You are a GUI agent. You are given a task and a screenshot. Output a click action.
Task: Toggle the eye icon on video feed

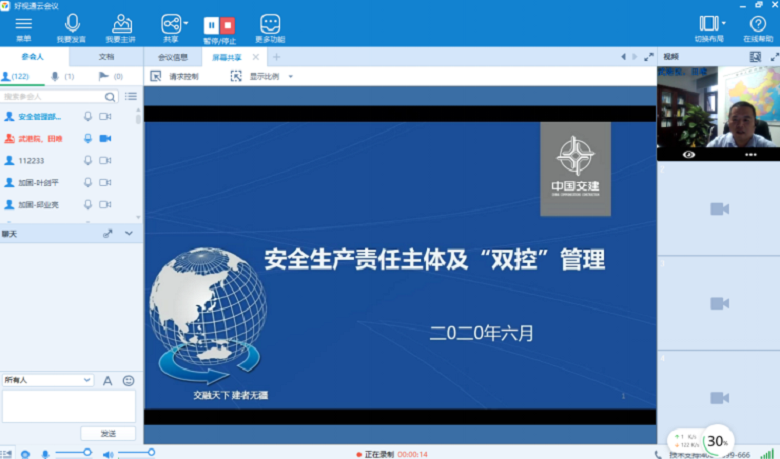[688, 155]
